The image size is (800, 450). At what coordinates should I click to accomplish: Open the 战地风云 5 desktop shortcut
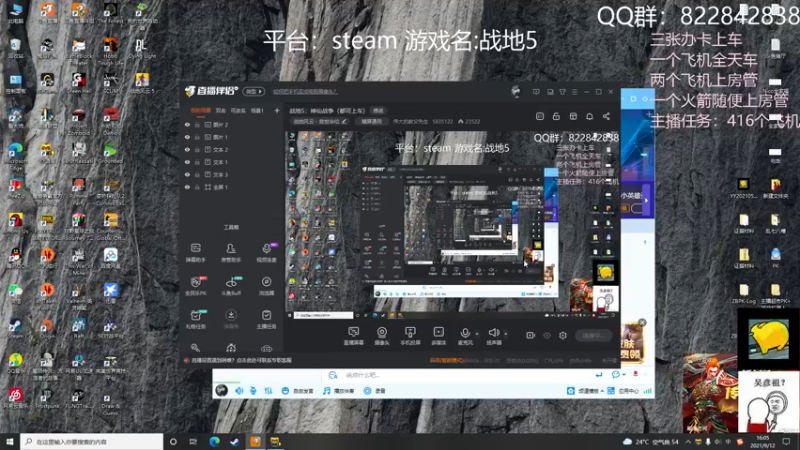tap(142, 84)
